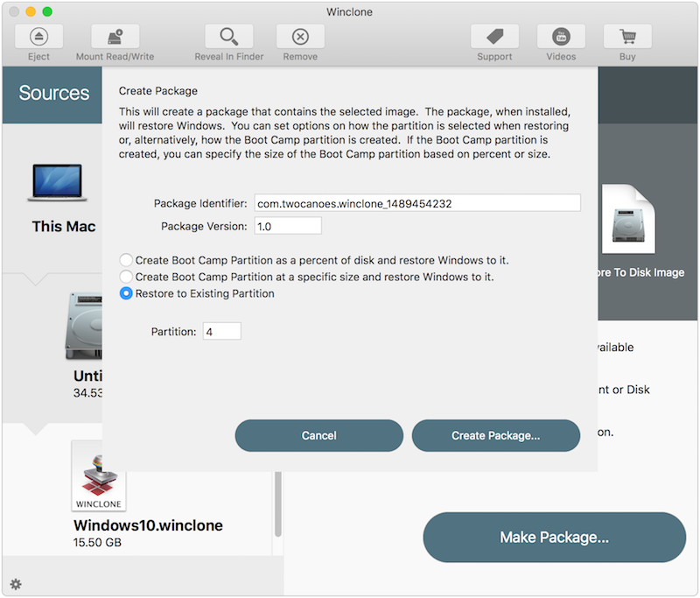Cancel the Create Package dialog
Image resolution: width=700 pixels, height=598 pixels.
coord(319,435)
